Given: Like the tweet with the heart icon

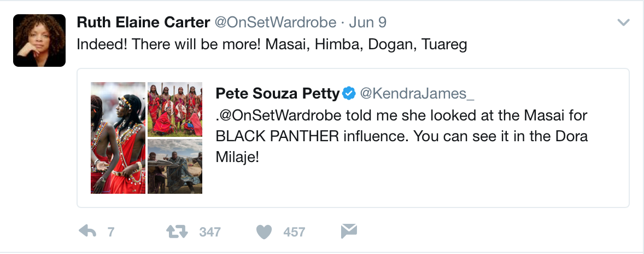Looking at the screenshot, I should pyautogui.click(x=264, y=232).
